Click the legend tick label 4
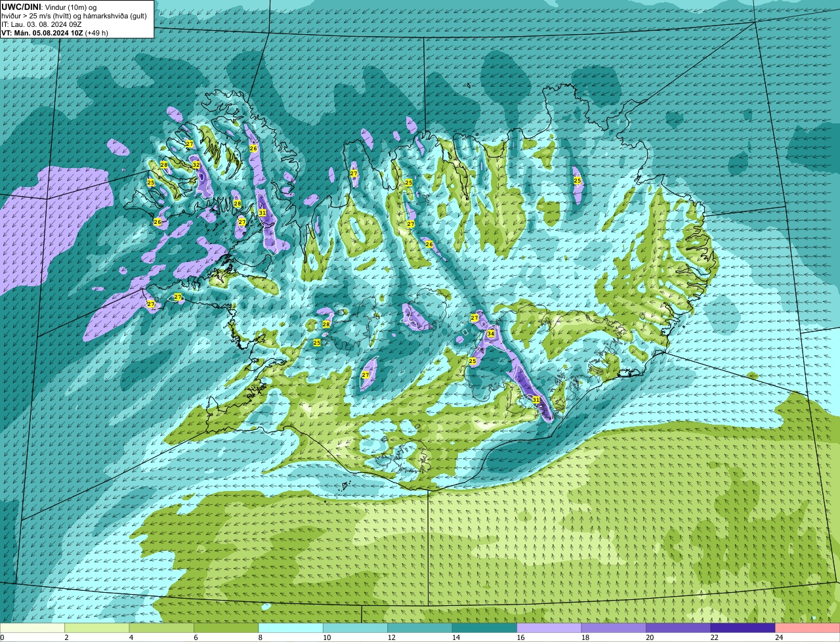 point(131,637)
